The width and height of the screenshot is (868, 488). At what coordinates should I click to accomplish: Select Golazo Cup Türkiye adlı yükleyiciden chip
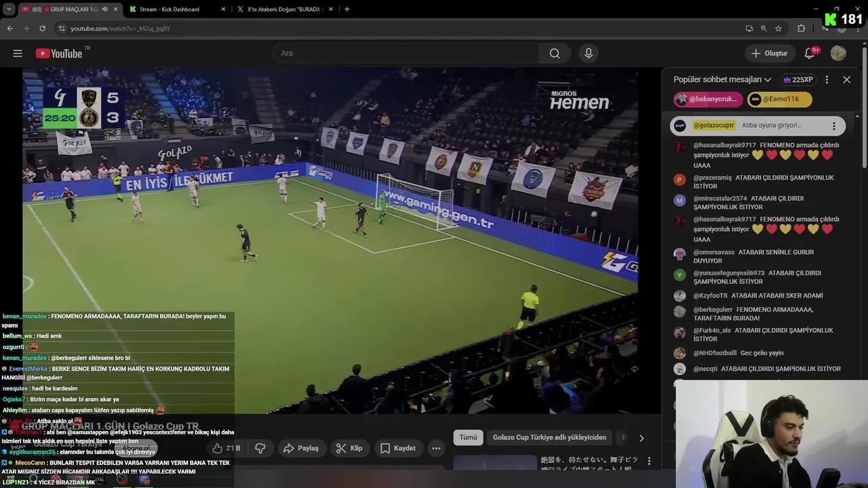point(549,438)
